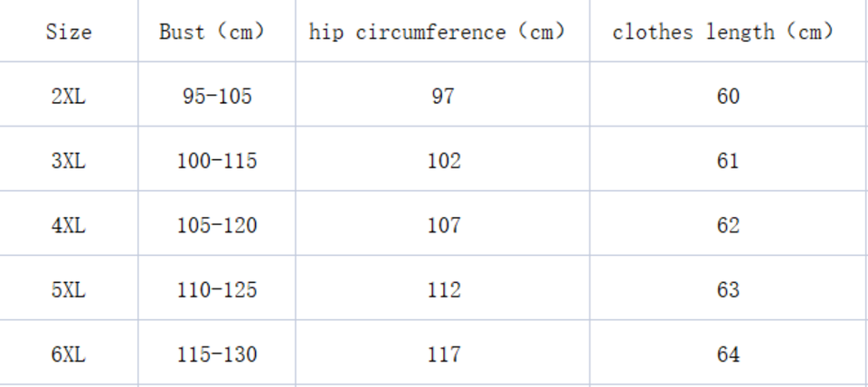Click the 4XL size cell

(x=69, y=225)
